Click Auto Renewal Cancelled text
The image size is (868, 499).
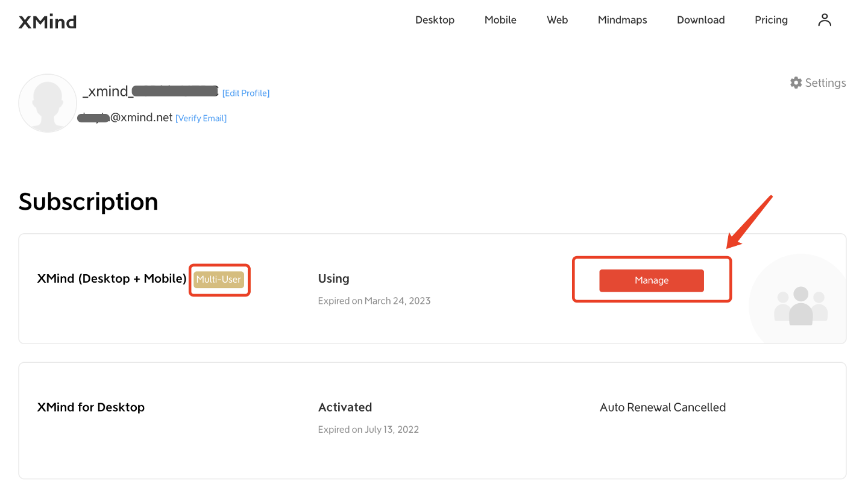[662, 407]
